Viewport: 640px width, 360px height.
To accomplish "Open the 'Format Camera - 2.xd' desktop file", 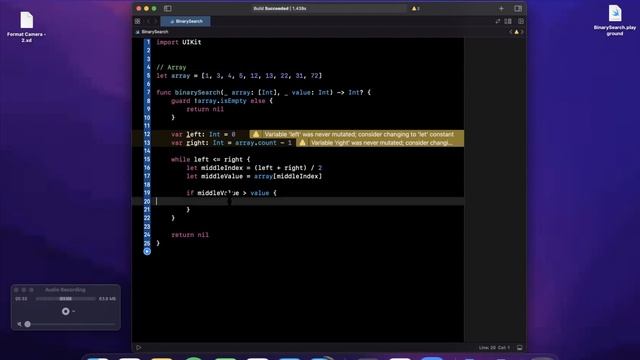I will 27,27.
